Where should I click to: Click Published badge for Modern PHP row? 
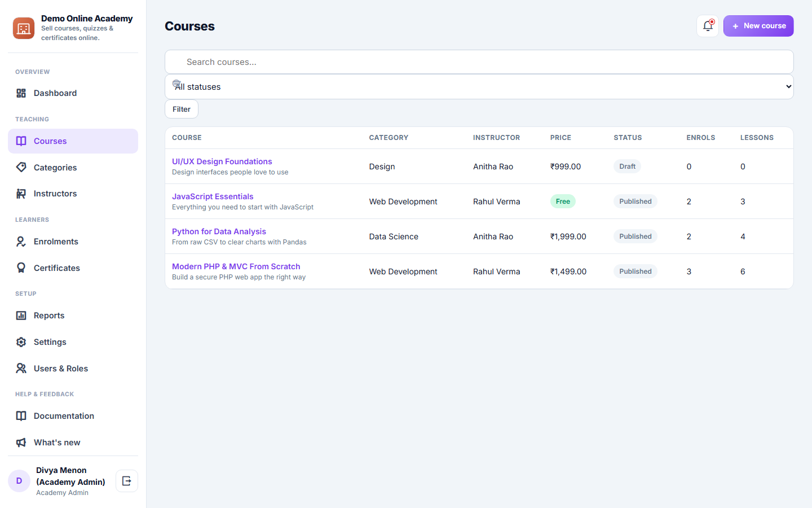point(636,271)
